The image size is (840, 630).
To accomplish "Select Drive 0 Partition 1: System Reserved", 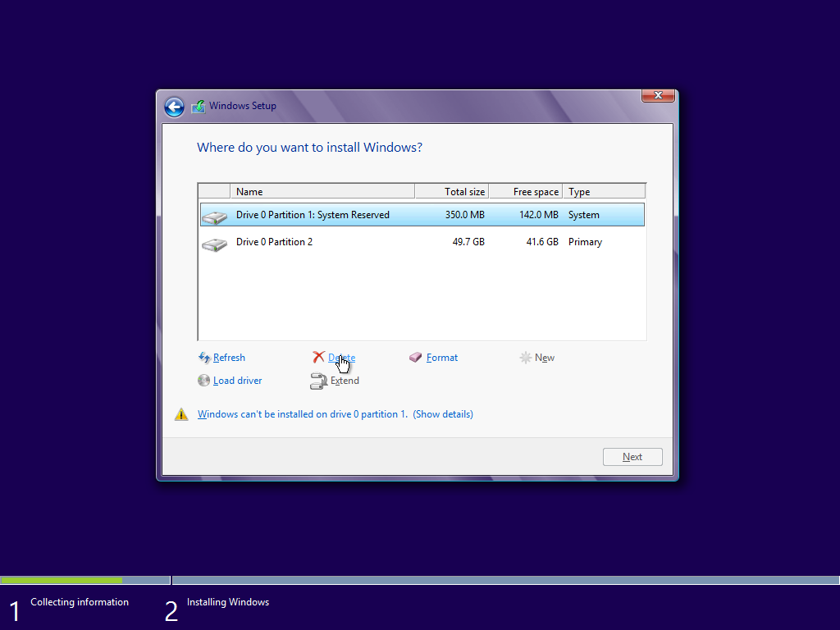I will 422,215.
